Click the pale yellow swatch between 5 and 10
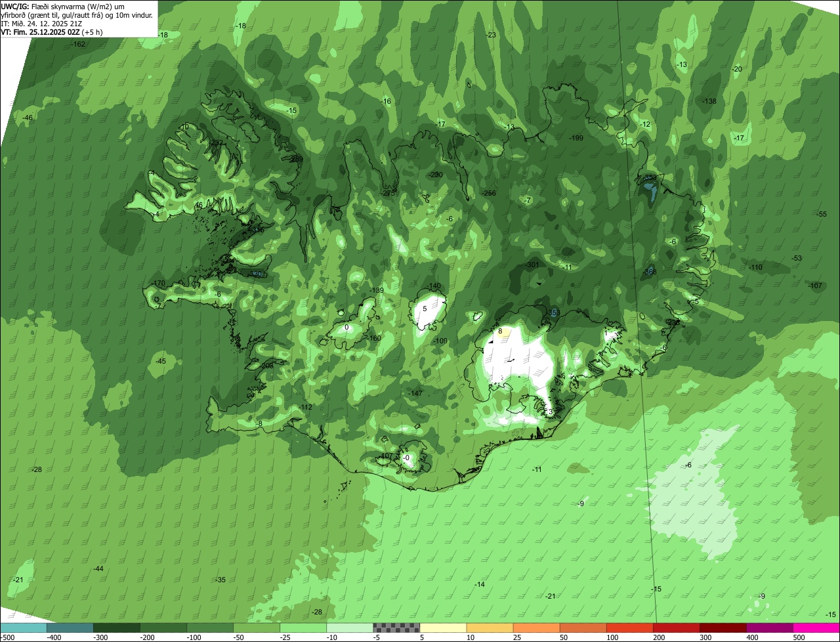 coord(443,628)
